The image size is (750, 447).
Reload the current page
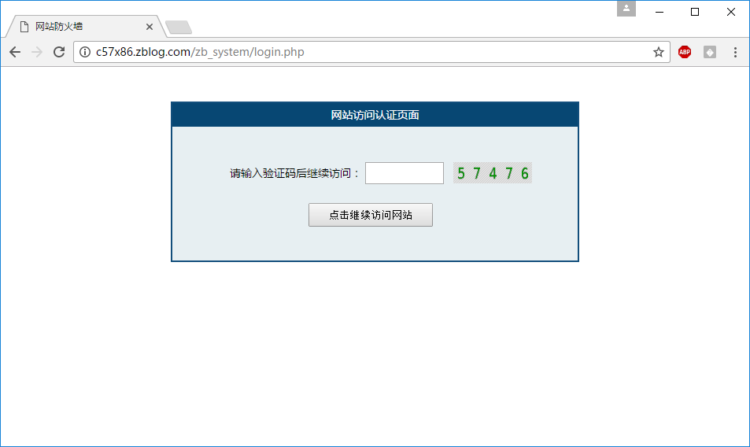[x=59, y=52]
